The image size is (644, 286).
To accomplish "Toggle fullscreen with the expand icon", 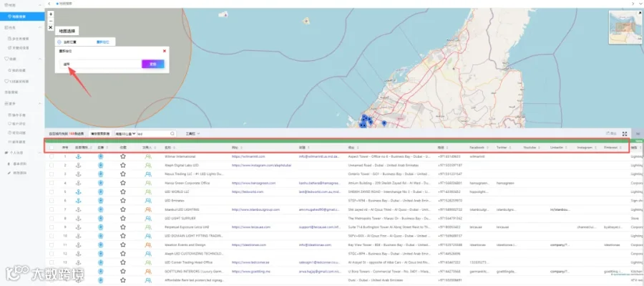I will coord(625,134).
